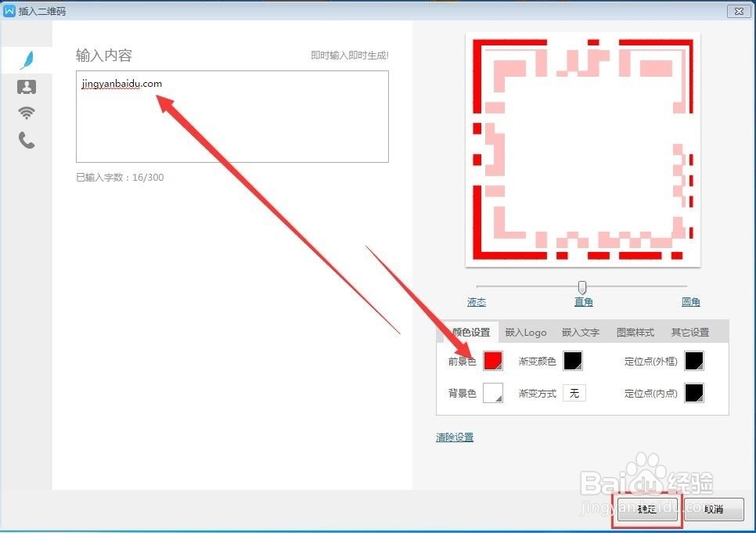
Task: Open the 渐变方式 dropdown showing 无
Action: point(574,393)
